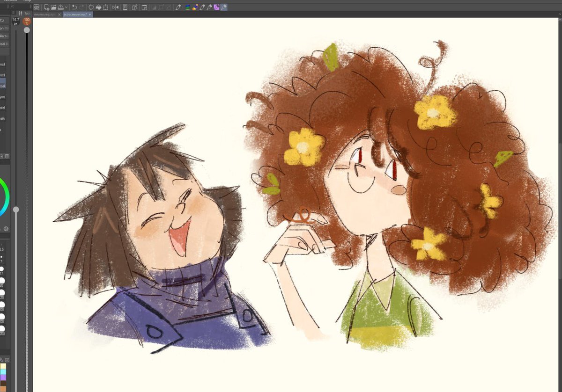
Task: Click the add sub tool icon beside trash
Action: pos(2,156)
